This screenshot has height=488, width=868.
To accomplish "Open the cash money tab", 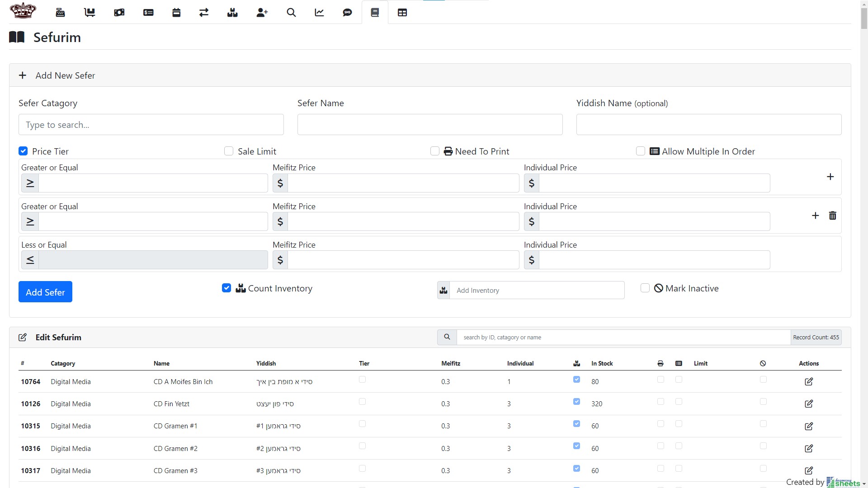I will coord(119,13).
